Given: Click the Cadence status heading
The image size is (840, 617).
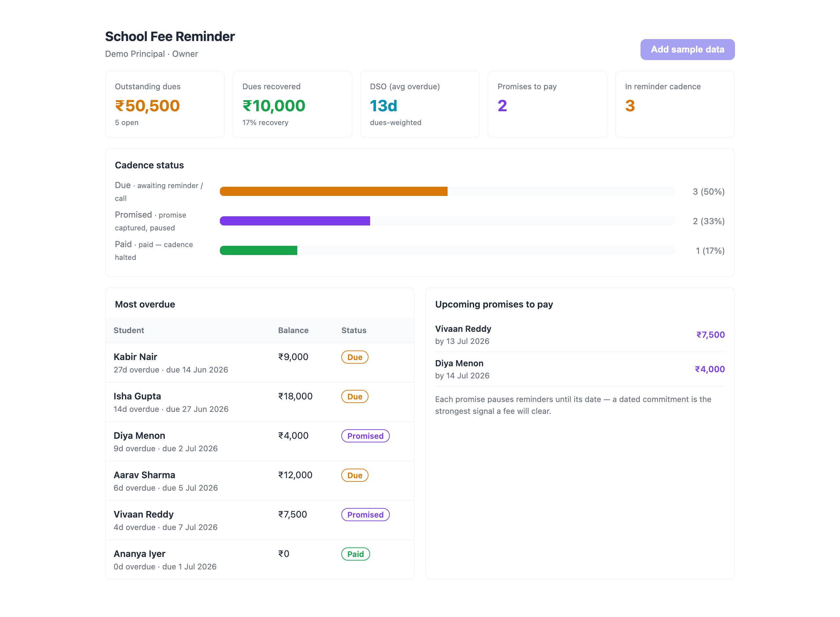Looking at the screenshot, I should pos(149,165).
